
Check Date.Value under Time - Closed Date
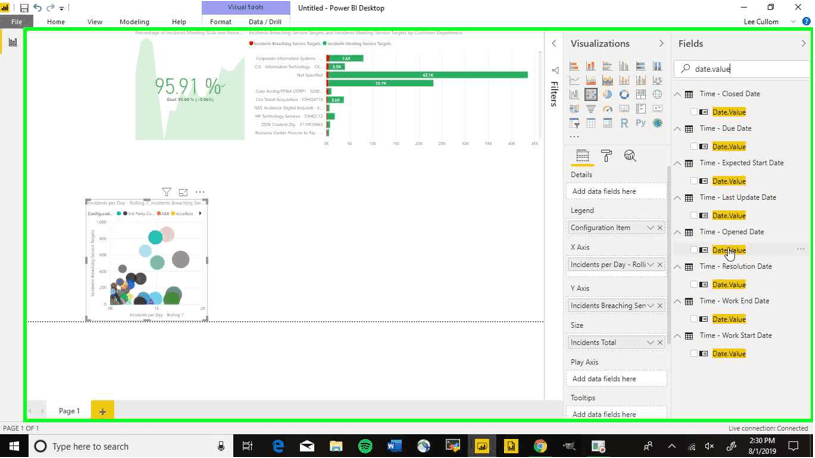tap(694, 112)
